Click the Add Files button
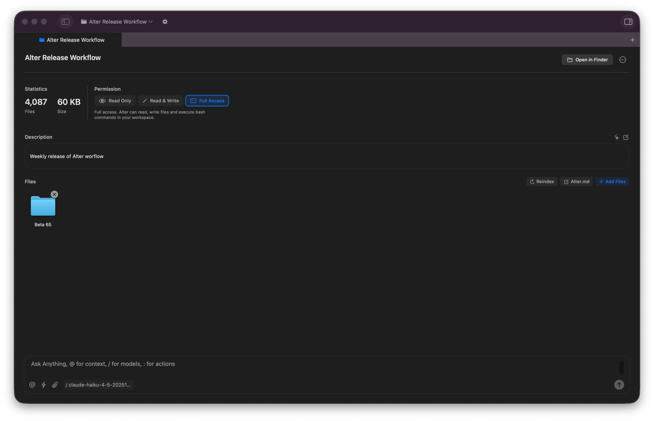This screenshot has width=654, height=421. tap(612, 182)
